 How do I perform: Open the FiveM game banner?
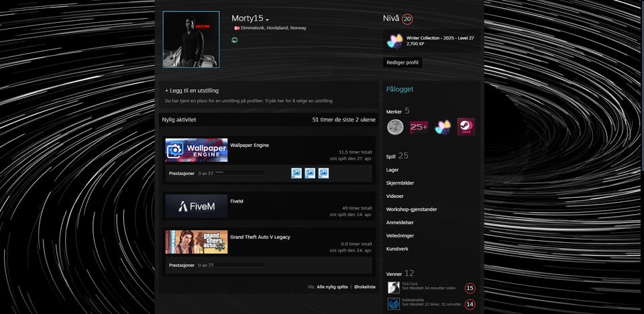click(x=197, y=207)
